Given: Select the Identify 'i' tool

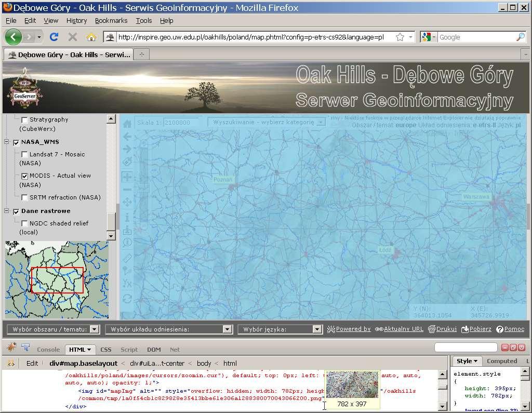Looking at the screenshot, I should click(x=127, y=217).
